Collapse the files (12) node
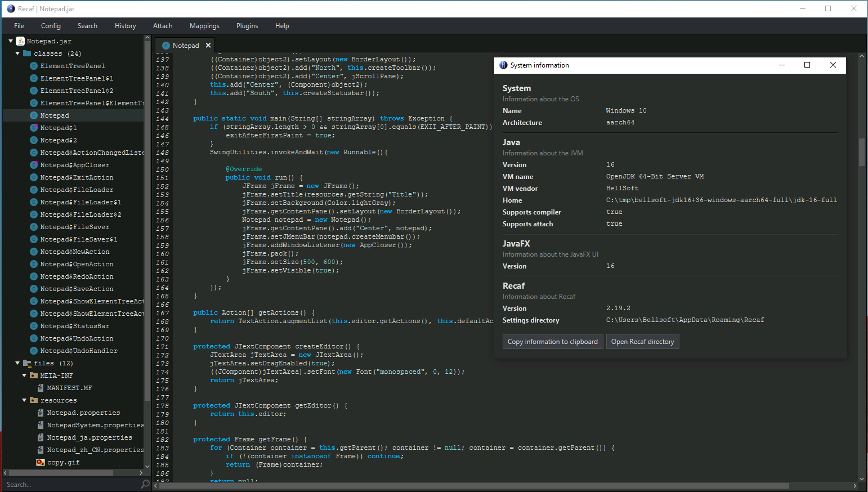868x492 pixels. [x=17, y=363]
